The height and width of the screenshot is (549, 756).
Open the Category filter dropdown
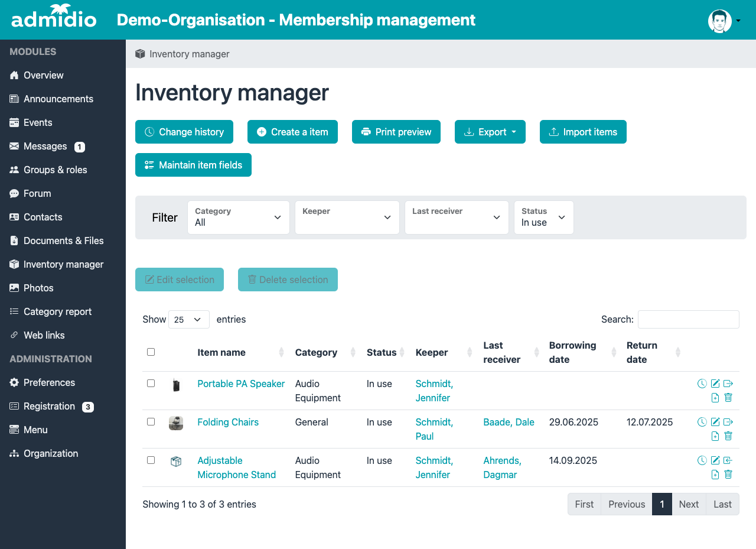click(239, 217)
